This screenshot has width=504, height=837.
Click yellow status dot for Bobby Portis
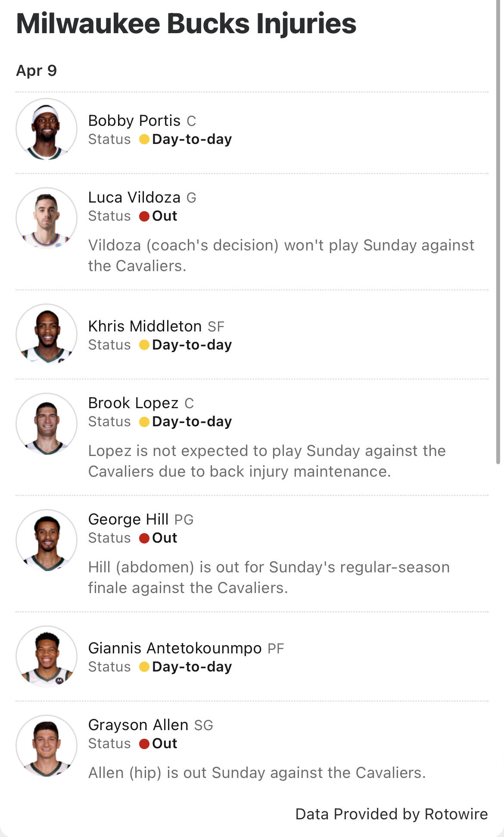point(144,139)
